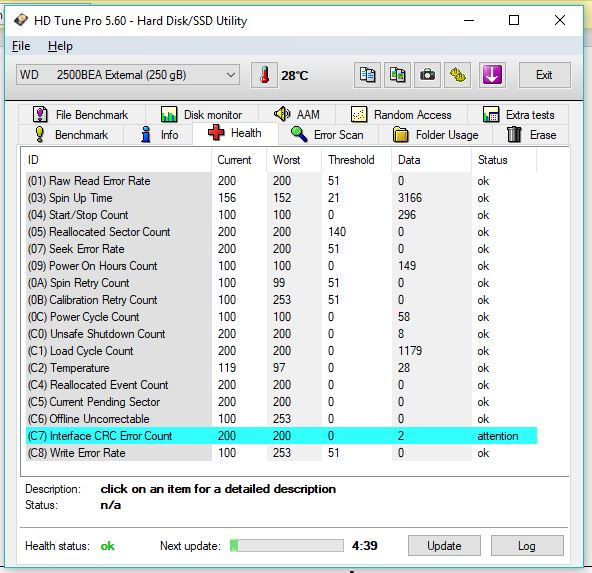
Task: Sort by the Current column header
Action: (239, 160)
